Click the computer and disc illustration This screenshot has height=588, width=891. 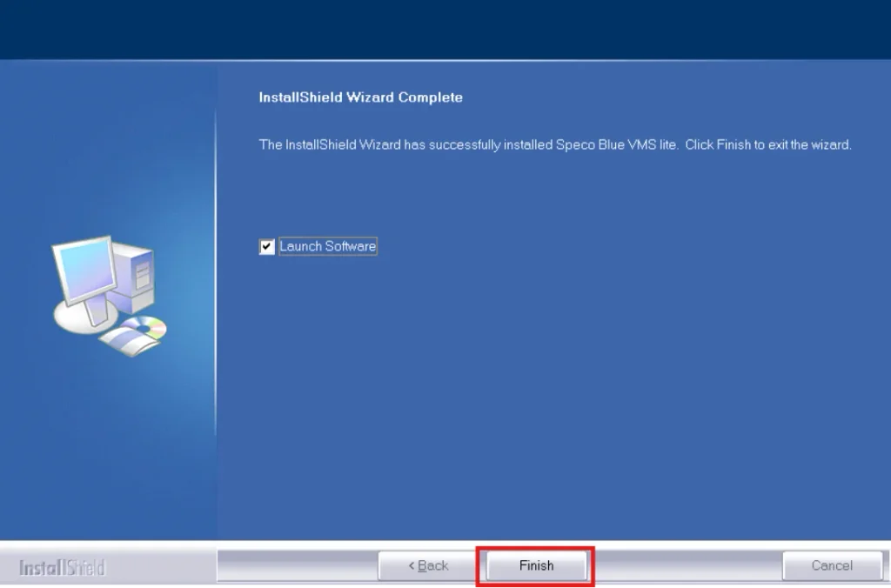click(x=108, y=297)
